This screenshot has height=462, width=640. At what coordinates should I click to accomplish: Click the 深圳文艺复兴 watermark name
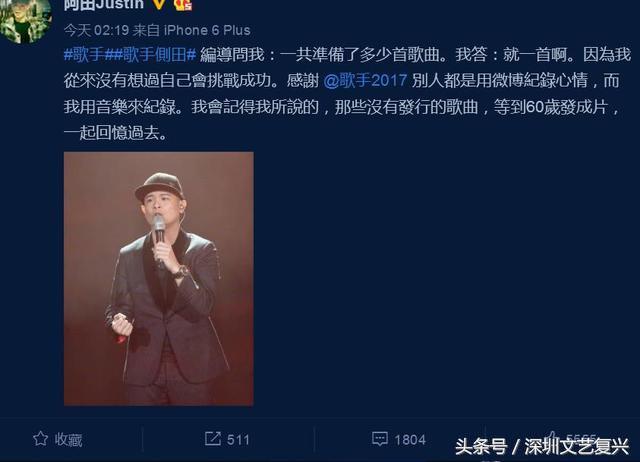pos(576,446)
